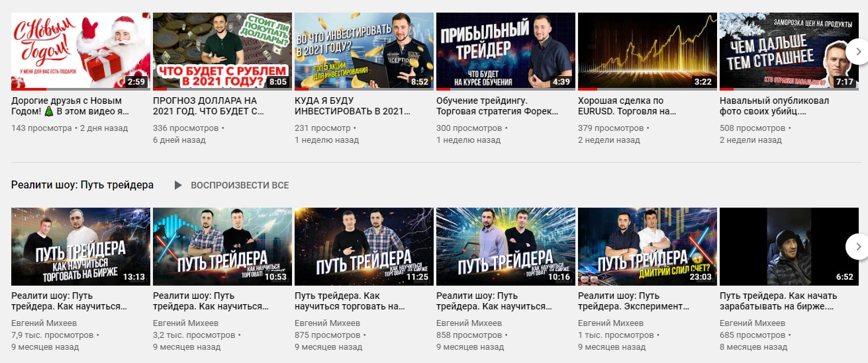868x363 pixels.
Task: Open playlist title Реалити шоу: Путь трейдера
Action: [82, 185]
